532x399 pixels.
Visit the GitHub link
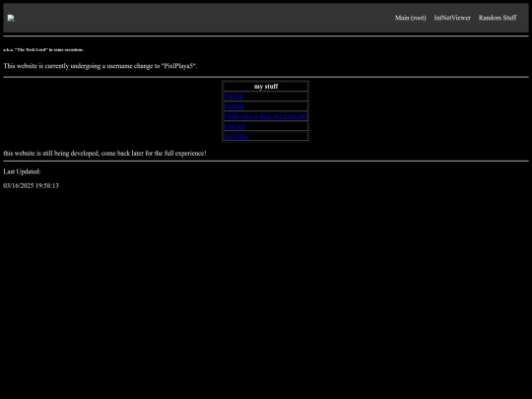coord(234,106)
